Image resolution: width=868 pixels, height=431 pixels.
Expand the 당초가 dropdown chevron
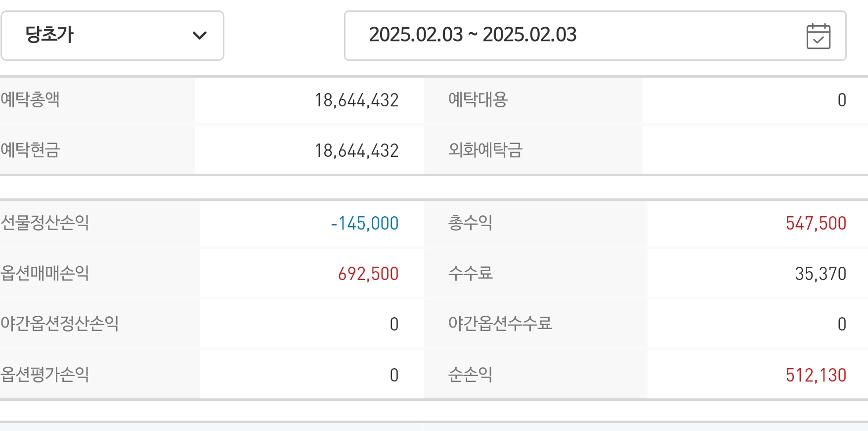point(199,35)
